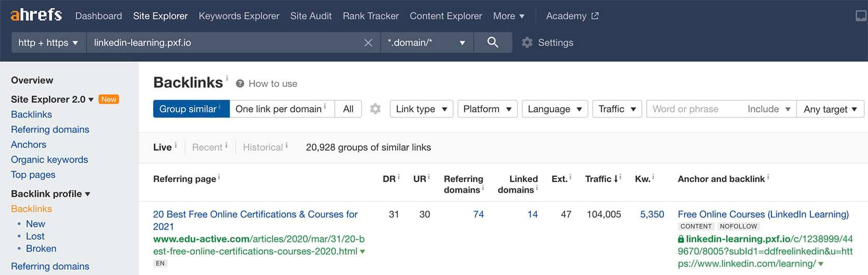
Task: Open Backlinks under Site Explorer 2.0
Action: [32, 114]
